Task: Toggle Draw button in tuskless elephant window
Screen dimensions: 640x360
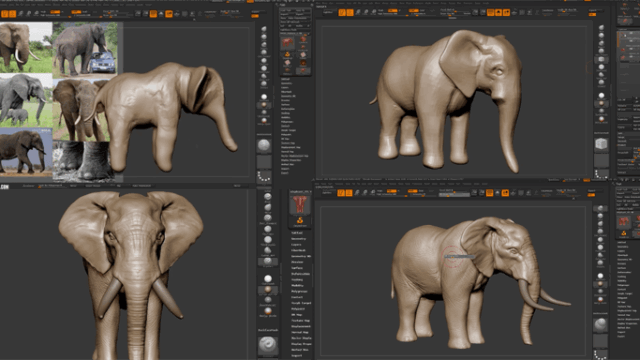Action: (x=350, y=13)
